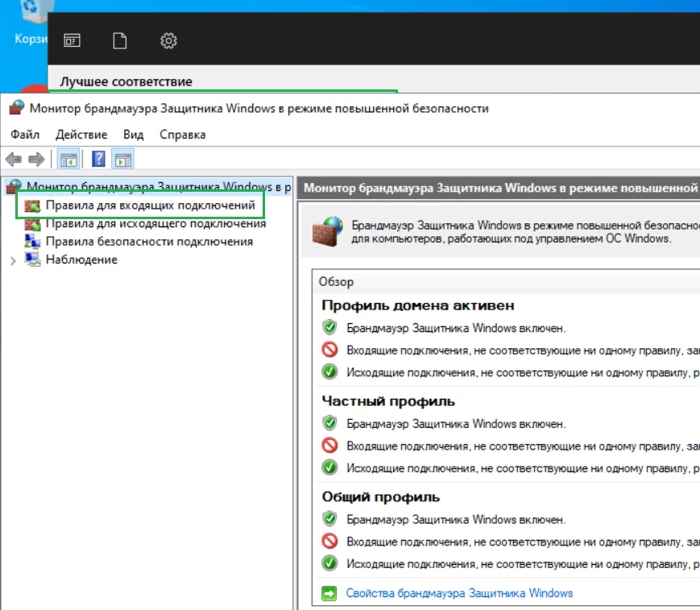The image size is (700, 610).
Task: Click the green arrow icon beside properties link
Action: 329,593
